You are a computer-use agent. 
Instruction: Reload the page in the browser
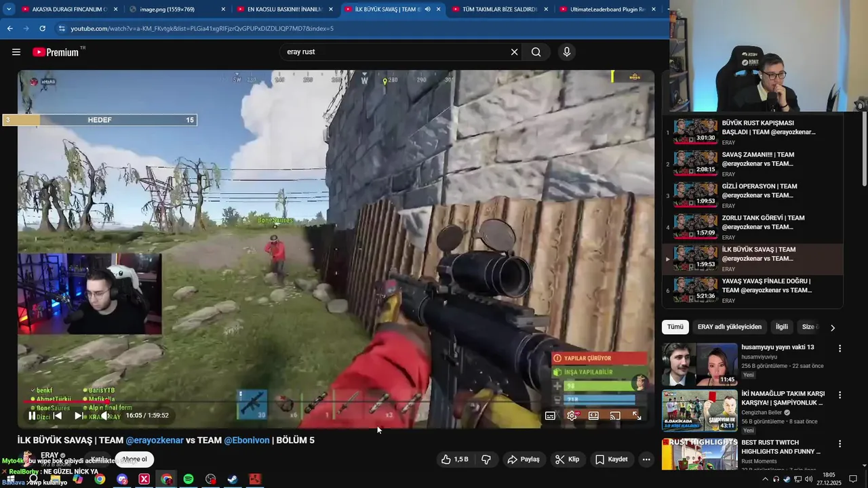coord(42,28)
